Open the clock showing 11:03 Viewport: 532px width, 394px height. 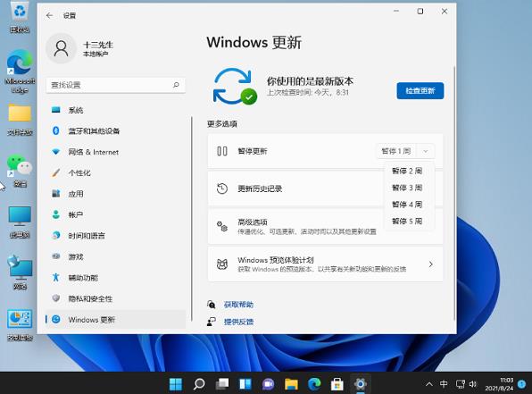click(499, 384)
